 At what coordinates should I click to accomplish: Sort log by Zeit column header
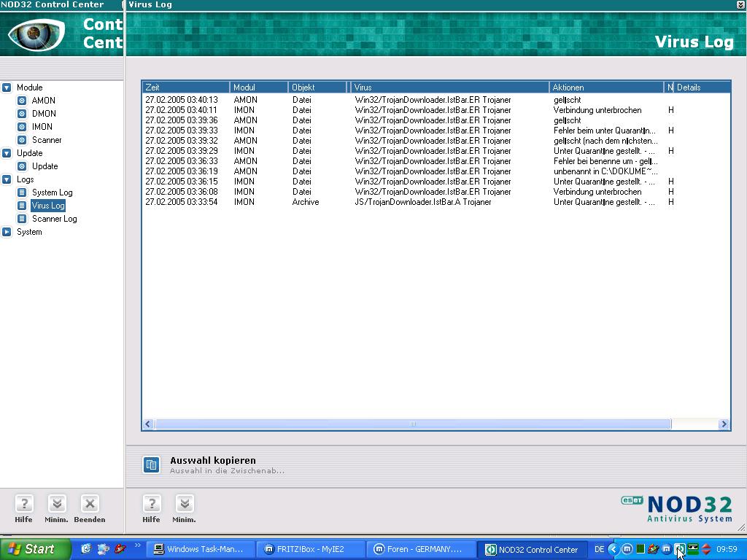click(186, 87)
